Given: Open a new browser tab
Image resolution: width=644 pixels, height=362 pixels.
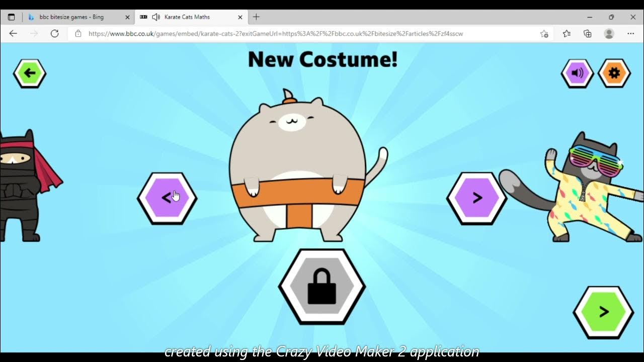Looking at the screenshot, I should click(256, 17).
